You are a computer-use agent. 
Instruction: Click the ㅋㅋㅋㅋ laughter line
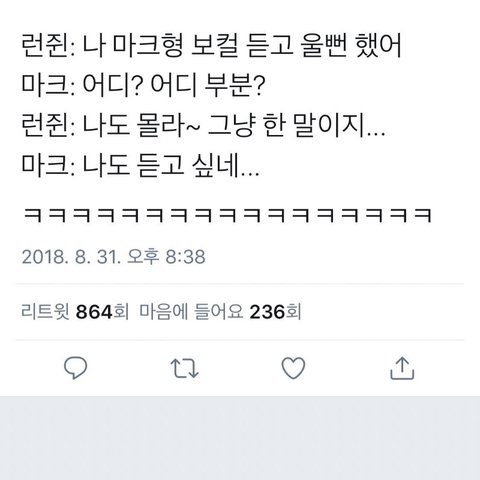(x=227, y=215)
